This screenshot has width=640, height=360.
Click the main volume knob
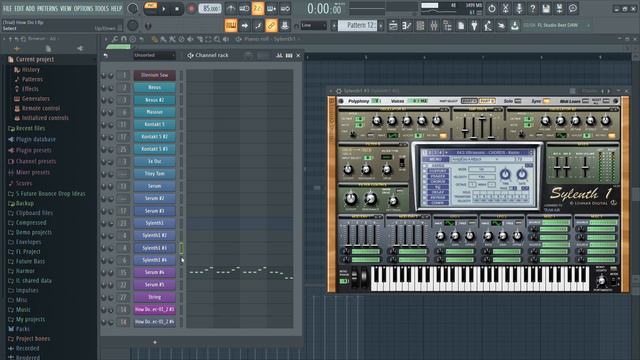[133, 9]
